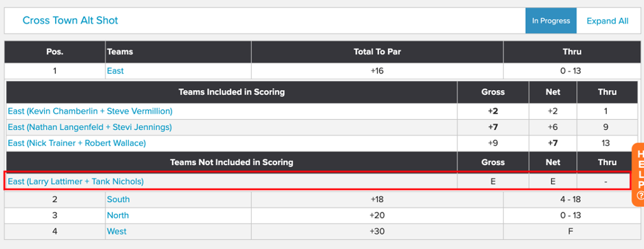Click the Teams Not Included in Scoring header
This screenshot has width=644, height=249.
tap(232, 162)
